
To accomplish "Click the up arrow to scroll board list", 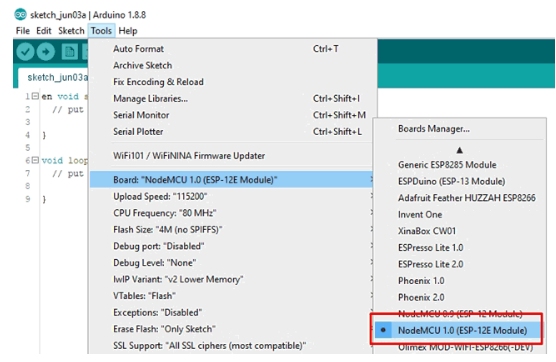I will coord(460,150).
